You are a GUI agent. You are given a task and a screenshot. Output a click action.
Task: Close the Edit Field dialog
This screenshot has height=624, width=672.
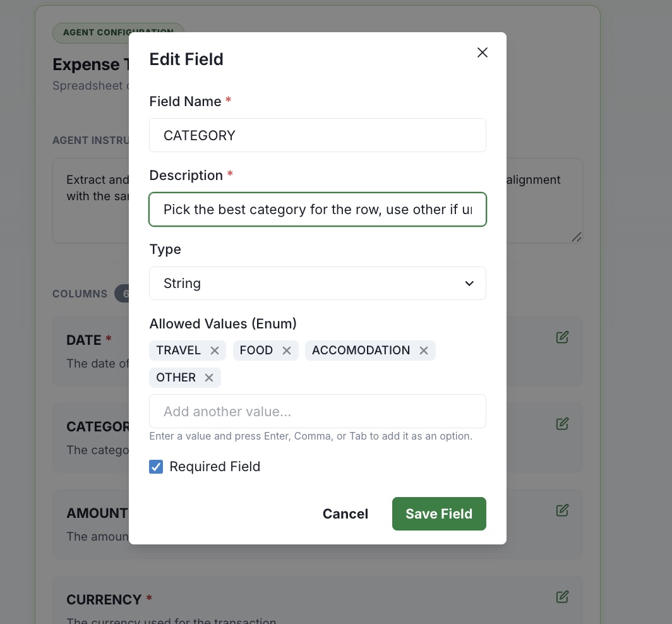tap(483, 52)
